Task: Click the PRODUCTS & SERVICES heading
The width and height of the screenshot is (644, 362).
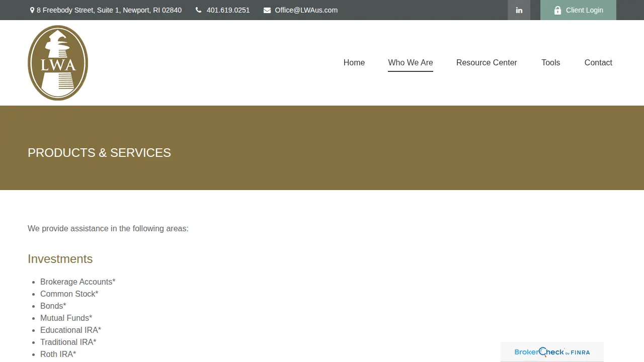Action: pos(99,153)
